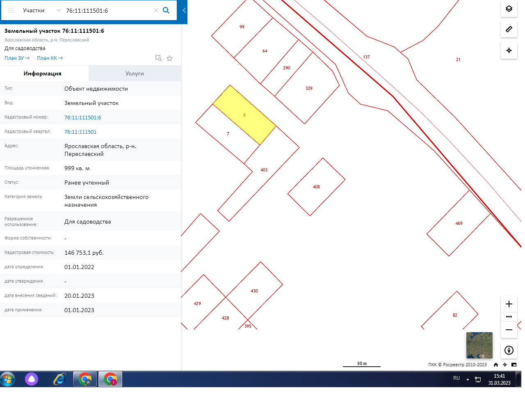Collapse the side panel with the arrow
The height and width of the screenshot is (420, 525).
184,10
